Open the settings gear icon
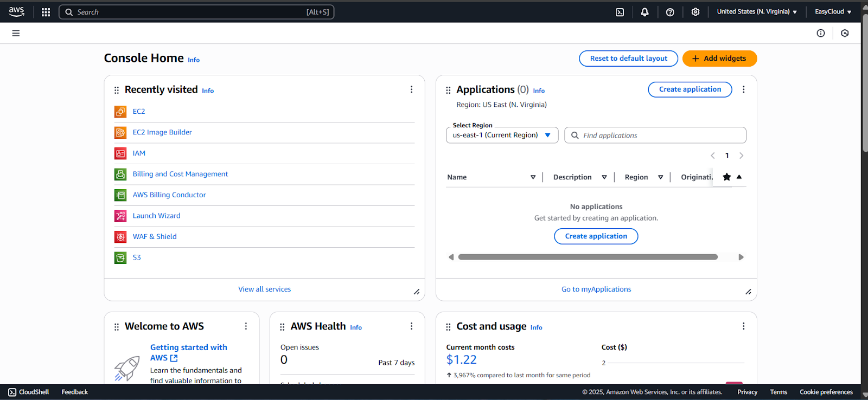The image size is (868, 400). (695, 12)
